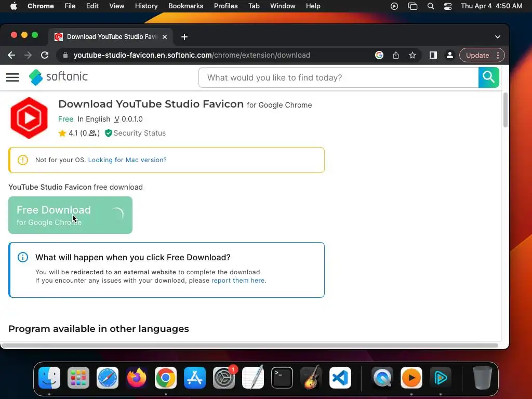Image resolution: width=532 pixels, height=399 pixels.
Task: Open the Chrome profile icon
Action: click(449, 55)
